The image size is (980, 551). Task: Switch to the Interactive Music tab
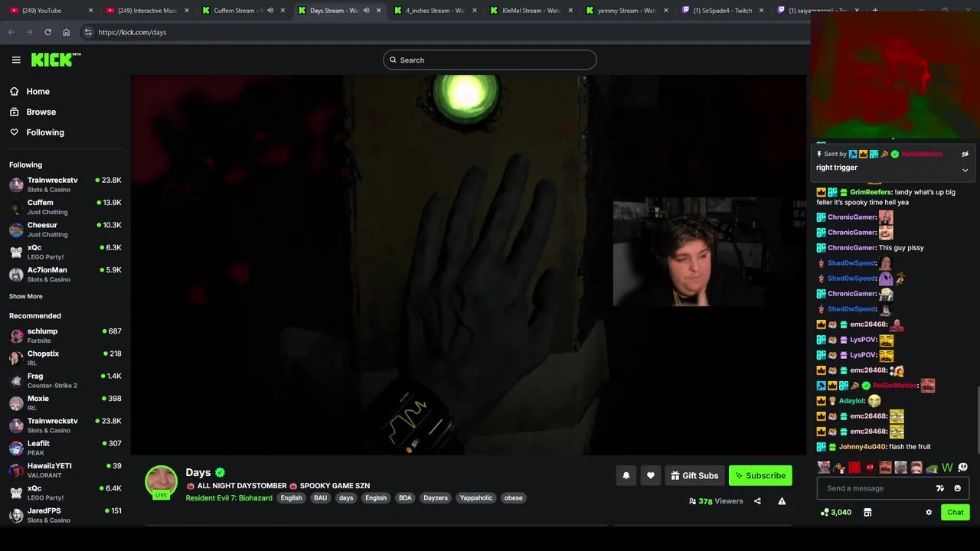coord(147,11)
